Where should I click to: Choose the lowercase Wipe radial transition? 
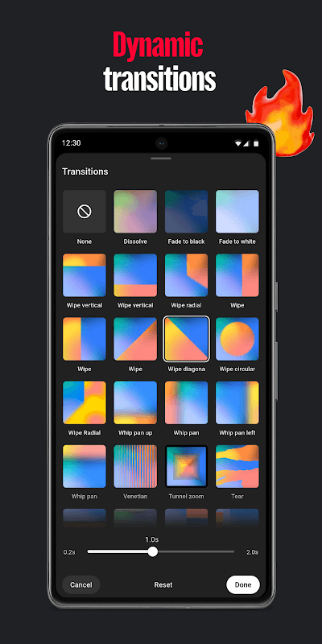(x=186, y=275)
